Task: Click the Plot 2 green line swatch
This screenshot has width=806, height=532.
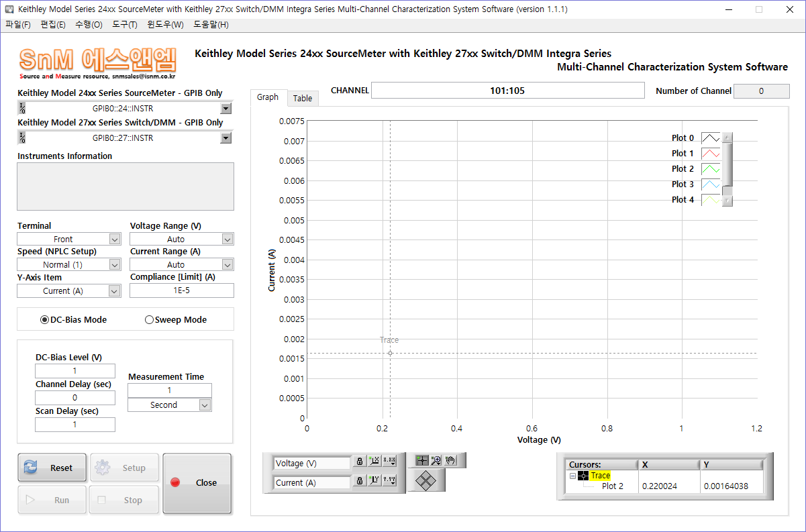Action: (711, 169)
